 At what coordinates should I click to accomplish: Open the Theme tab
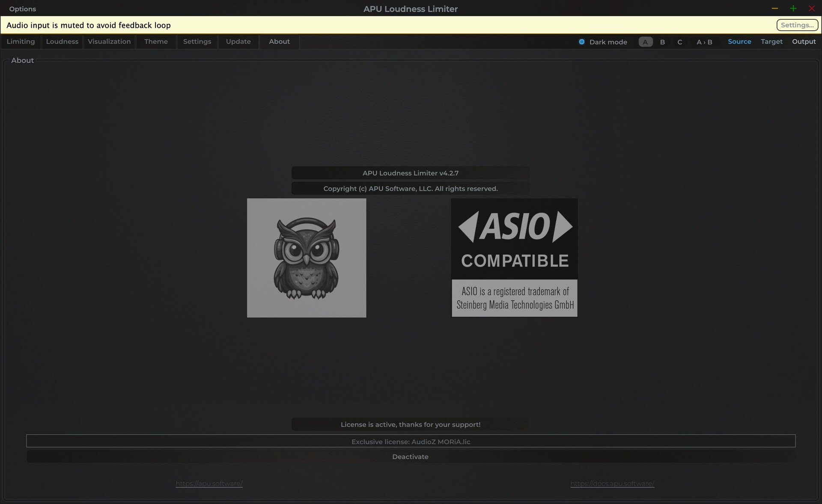point(156,42)
